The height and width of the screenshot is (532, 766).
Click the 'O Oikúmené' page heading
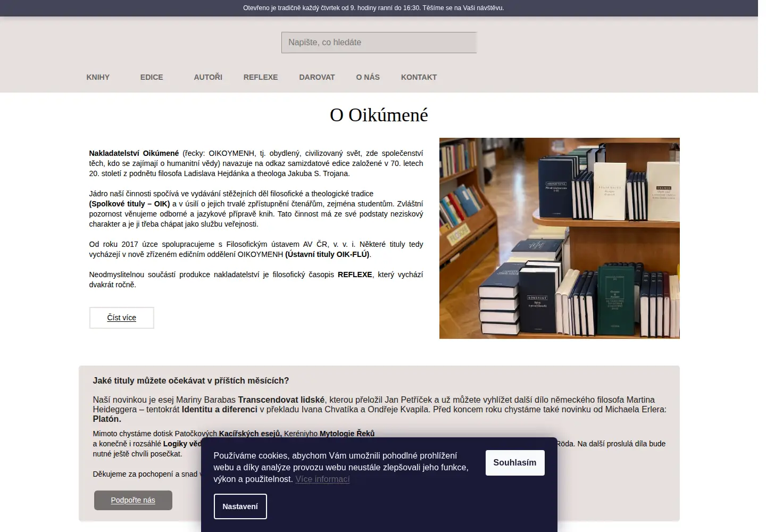(x=379, y=115)
